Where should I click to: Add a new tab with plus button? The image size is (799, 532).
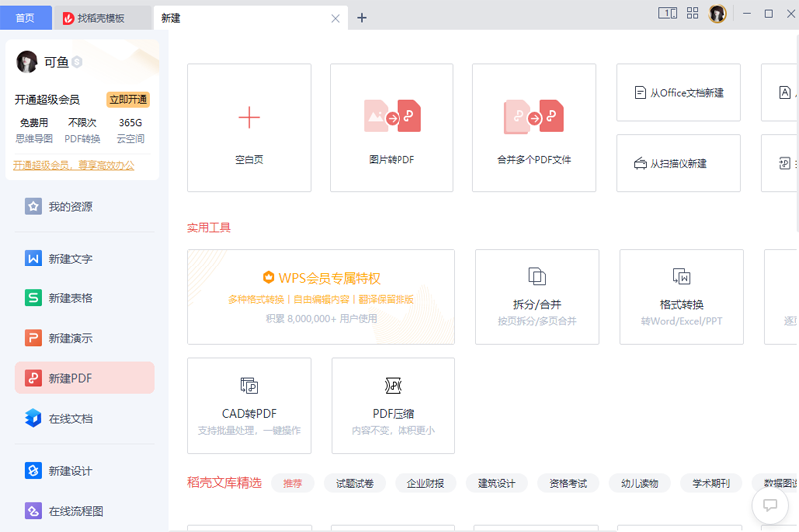point(362,18)
